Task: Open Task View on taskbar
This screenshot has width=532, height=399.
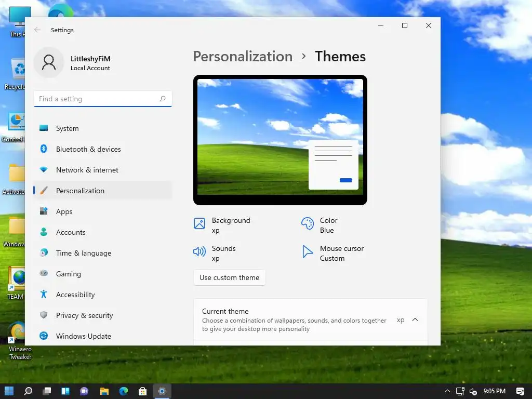Action: tap(47, 391)
